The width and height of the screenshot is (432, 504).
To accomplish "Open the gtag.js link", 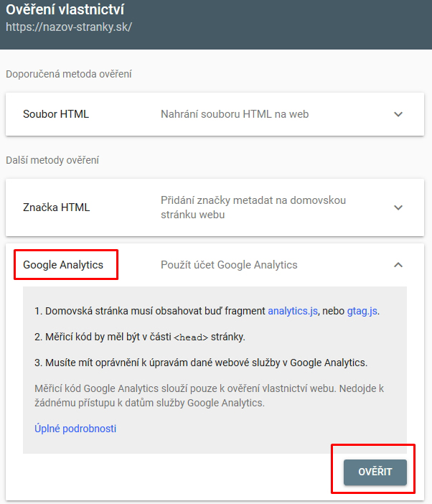I will click(362, 311).
